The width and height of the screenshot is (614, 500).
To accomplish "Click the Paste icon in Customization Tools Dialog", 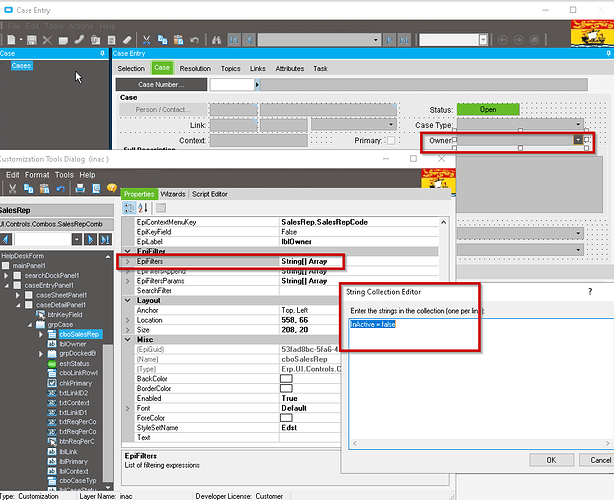I will [x=44, y=189].
